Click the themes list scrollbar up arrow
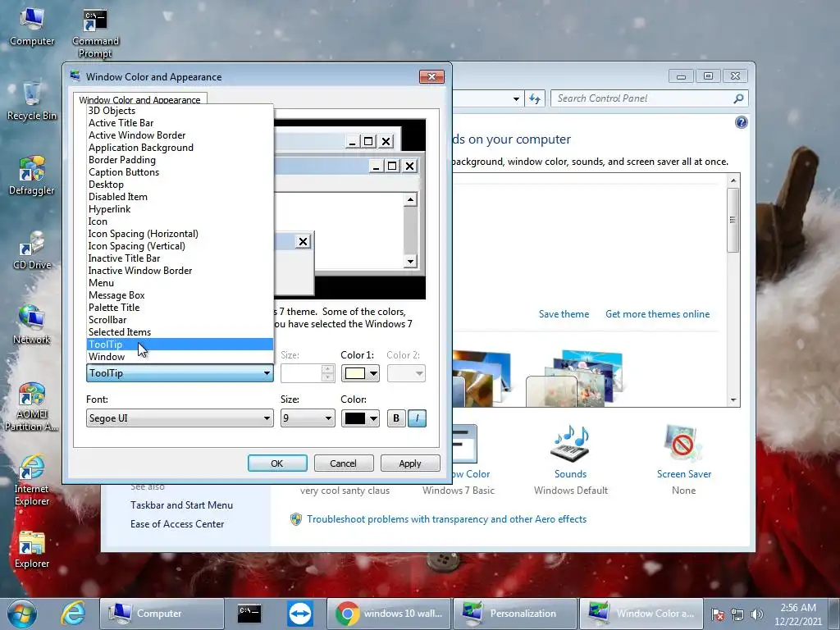 [733, 180]
